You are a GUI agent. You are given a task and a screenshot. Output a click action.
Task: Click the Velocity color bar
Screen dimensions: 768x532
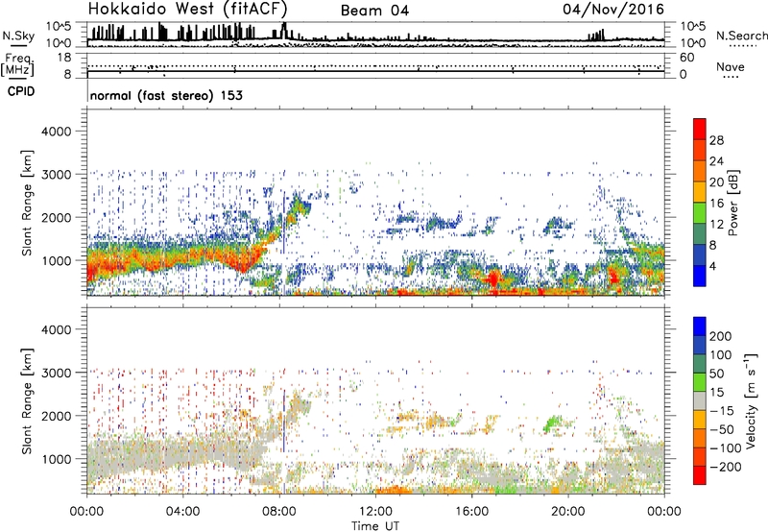coord(700,400)
